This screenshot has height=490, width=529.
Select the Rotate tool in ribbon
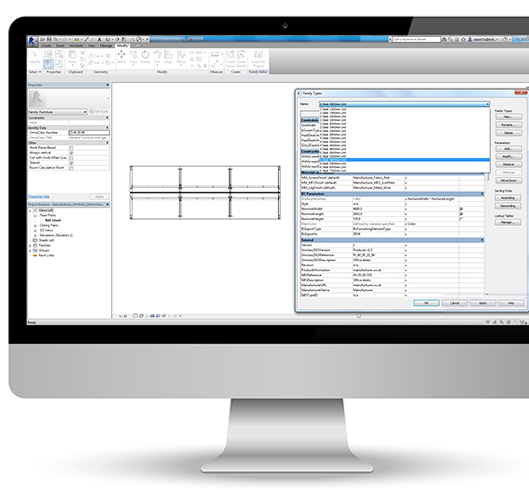click(x=145, y=56)
